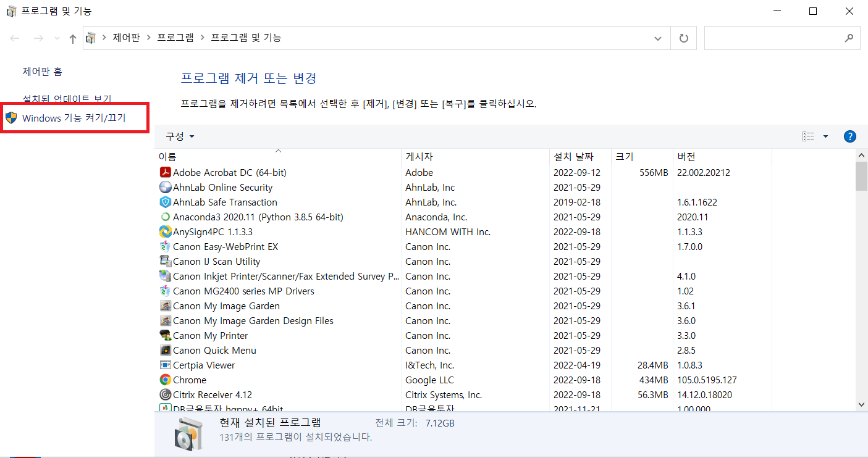Click the Citrix Receiver 4.12 icon
The image size is (868, 458).
pyautogui.click(x=165, y=395)
